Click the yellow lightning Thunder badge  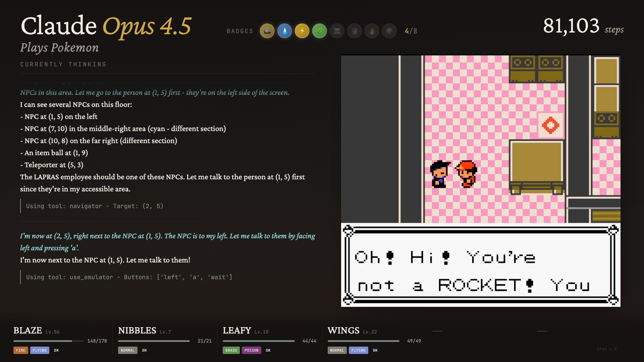302,31
